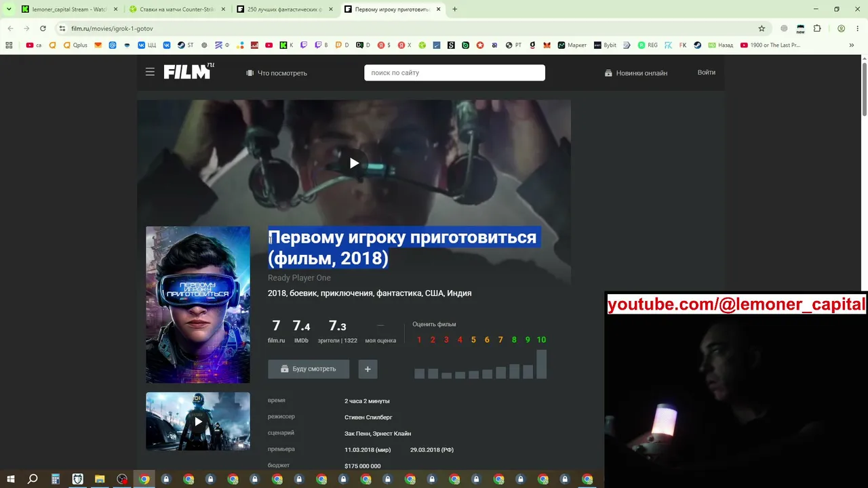Open 'Новинки онлайн' section
Image resolution: width=868 pixels, height=488 pixels.
click(x=636, y=73)
